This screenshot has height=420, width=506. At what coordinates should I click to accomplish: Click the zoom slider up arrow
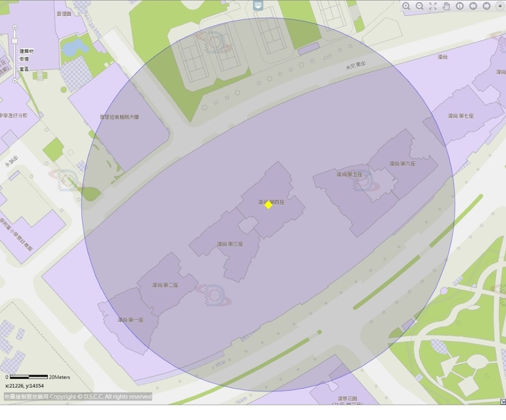pyautogui.click(x=15, y=27)
